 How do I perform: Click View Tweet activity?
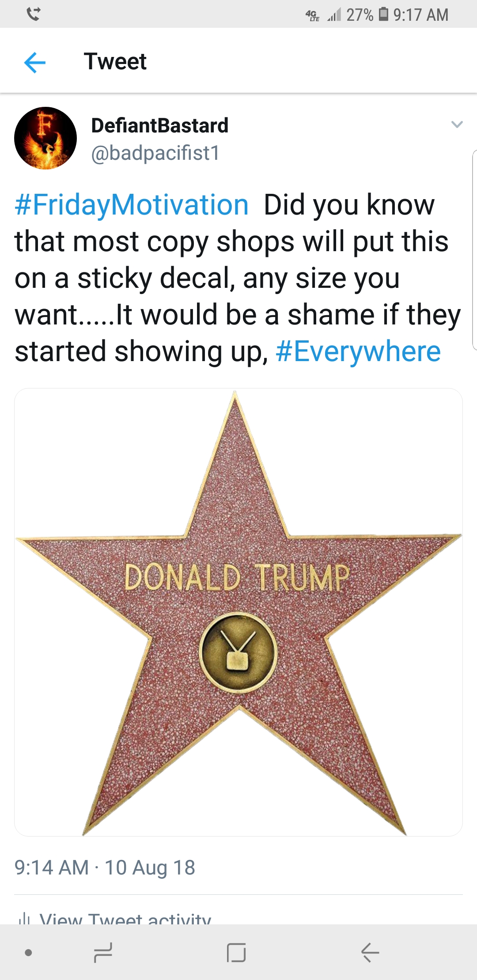125,918
